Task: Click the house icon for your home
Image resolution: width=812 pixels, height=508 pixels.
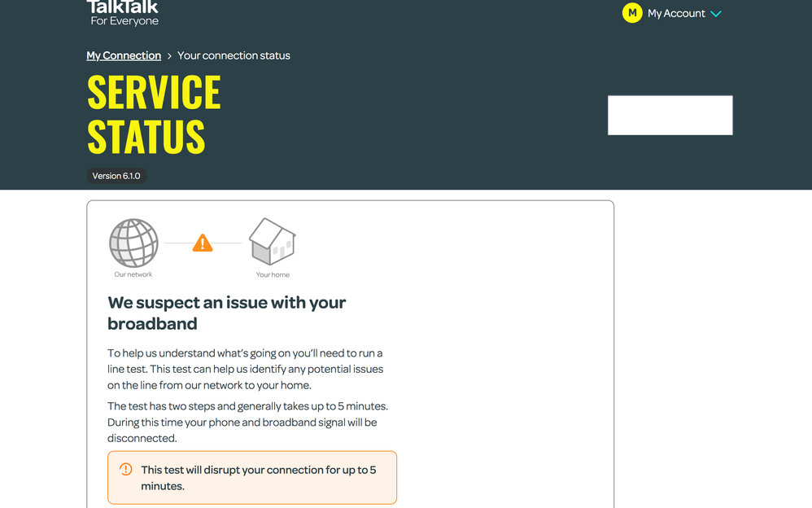Action: pyautogui.click(x=272, y=241)
